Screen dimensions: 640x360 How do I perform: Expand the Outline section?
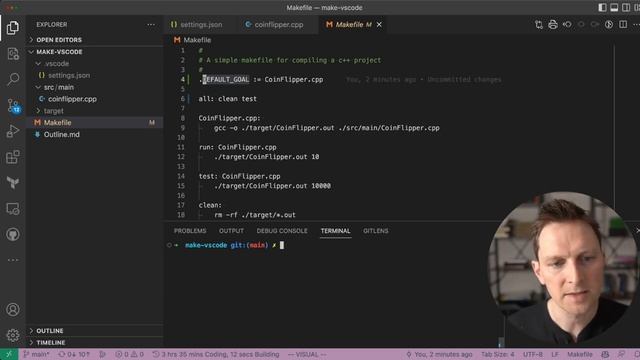coord(95,331)
